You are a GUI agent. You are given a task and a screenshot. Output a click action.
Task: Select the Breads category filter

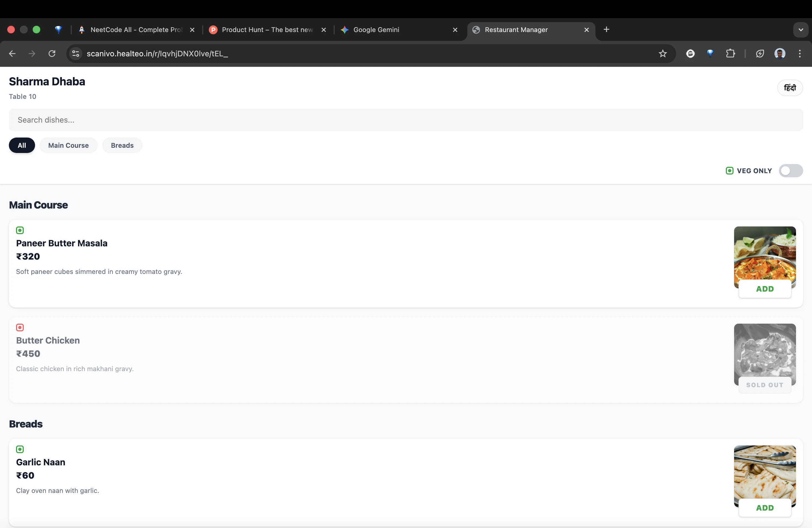coord(122,145)
